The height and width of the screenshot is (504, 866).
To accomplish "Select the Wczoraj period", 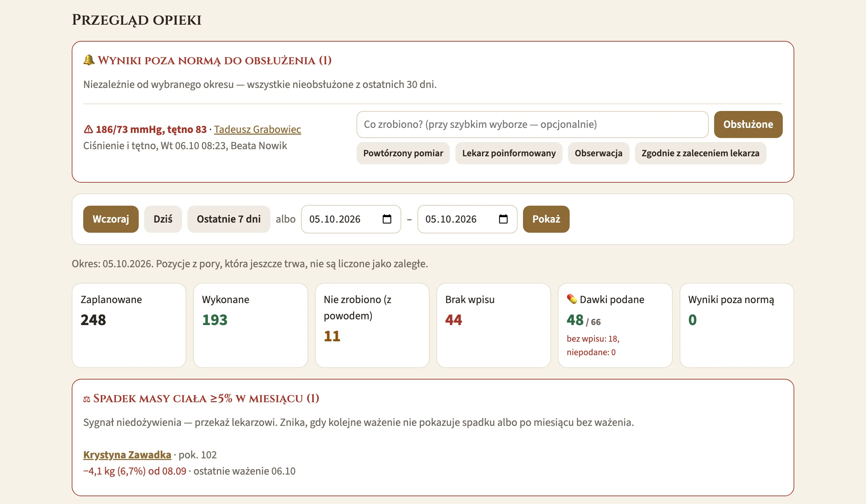I will [111, 219].
